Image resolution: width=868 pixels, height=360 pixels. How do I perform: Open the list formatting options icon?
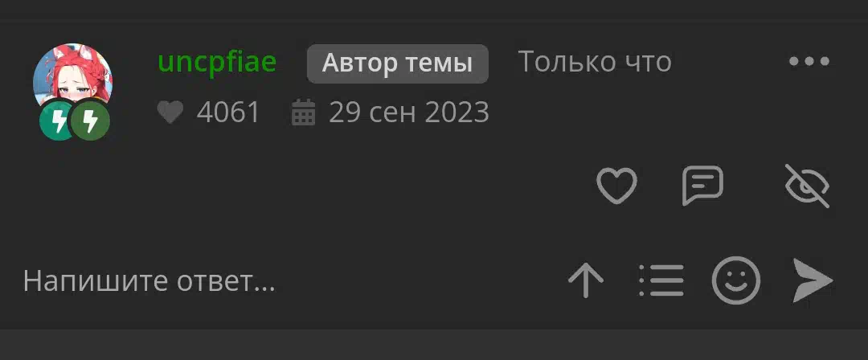pos(661,280)
